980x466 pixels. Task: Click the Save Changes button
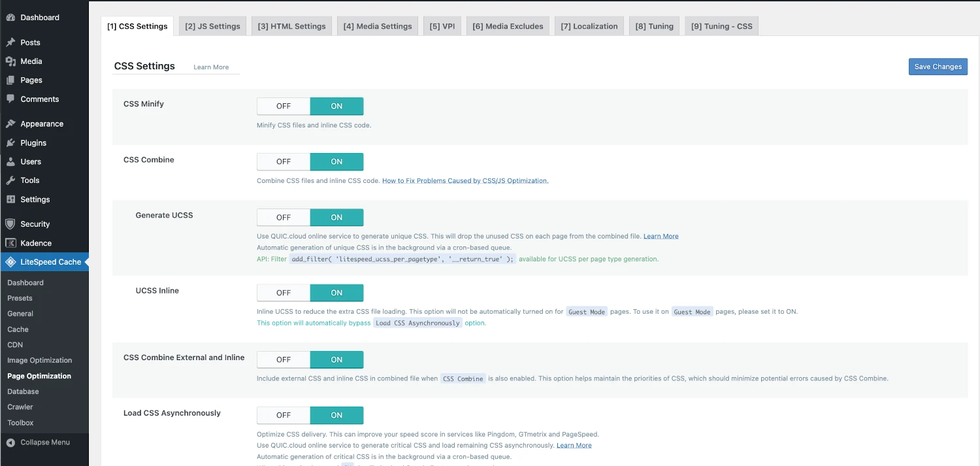pos(938,67)
